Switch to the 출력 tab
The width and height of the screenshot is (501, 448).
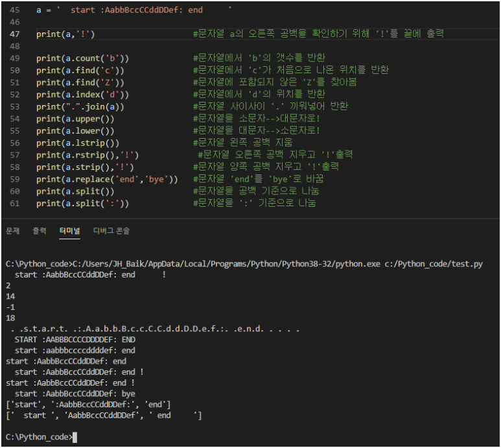pyautogui.click(x=40, y=231)
